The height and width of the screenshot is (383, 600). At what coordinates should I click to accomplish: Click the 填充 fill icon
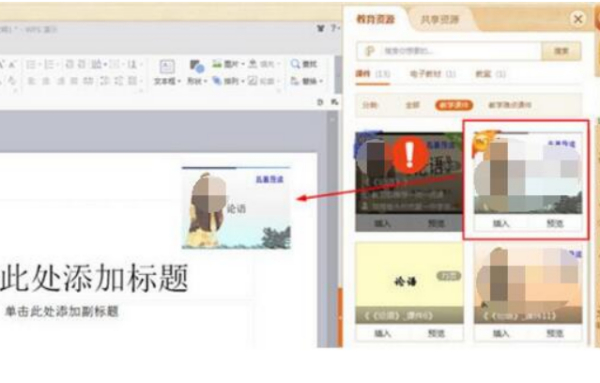point(253,64)
